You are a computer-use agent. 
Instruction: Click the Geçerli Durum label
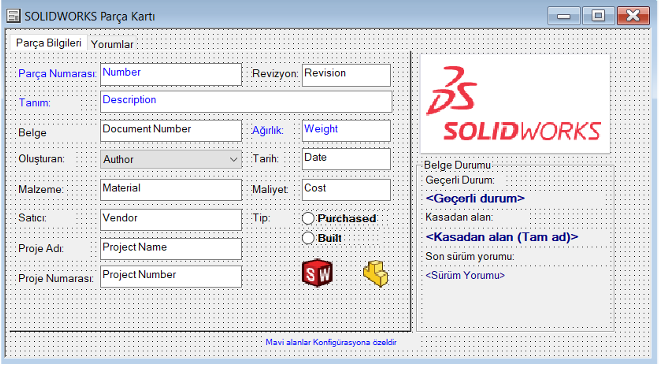click(460, 181)
